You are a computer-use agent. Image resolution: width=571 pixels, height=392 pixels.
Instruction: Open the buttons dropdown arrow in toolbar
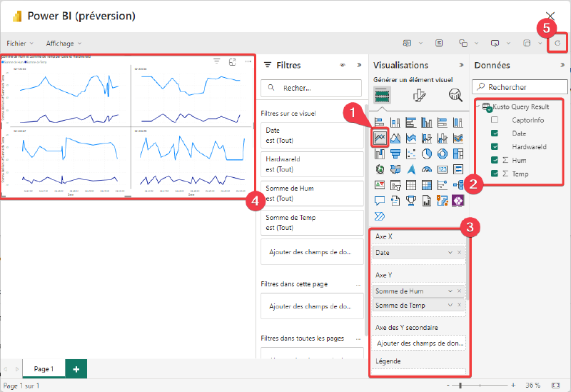click(508, 44)
